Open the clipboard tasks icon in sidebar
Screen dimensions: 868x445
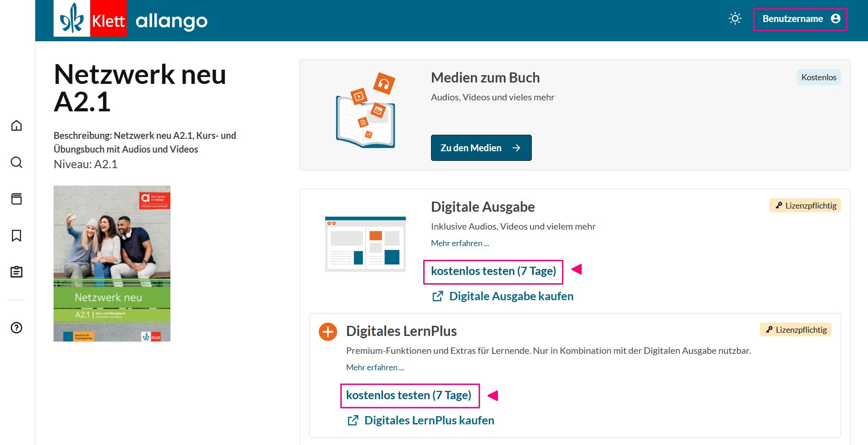click(x=16, y=272)
